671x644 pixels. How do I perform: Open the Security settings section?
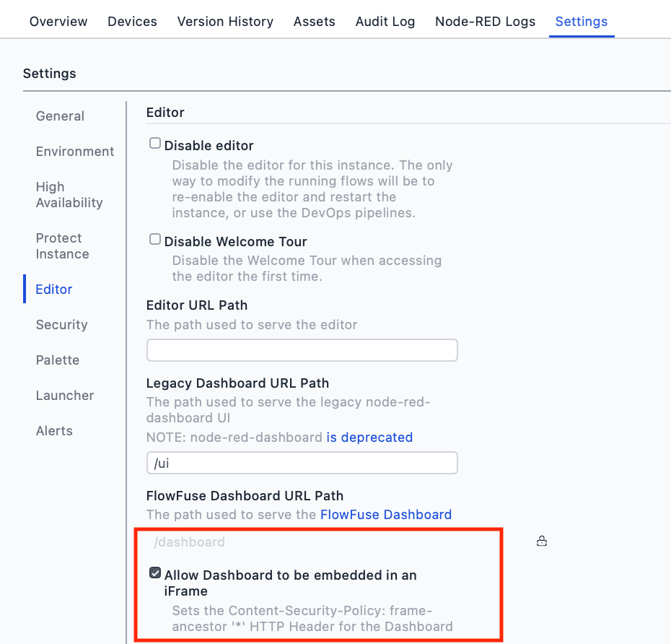point(61,325)
